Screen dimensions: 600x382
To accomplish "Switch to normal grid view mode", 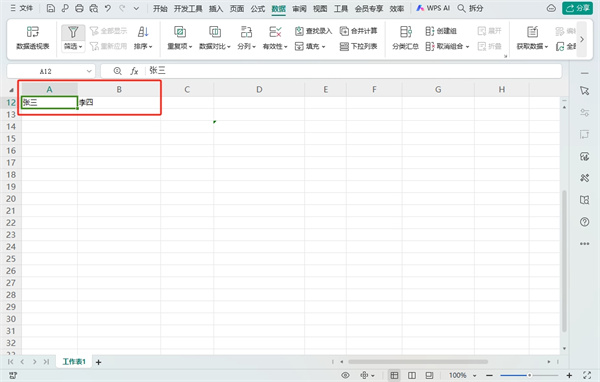I will (x=394, y=375).
